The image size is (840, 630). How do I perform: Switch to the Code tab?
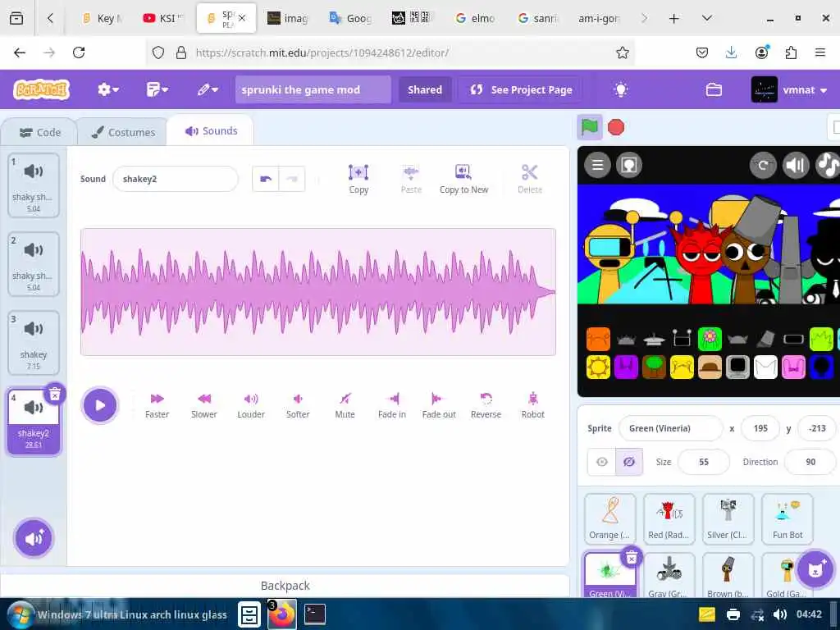(40, 132)
